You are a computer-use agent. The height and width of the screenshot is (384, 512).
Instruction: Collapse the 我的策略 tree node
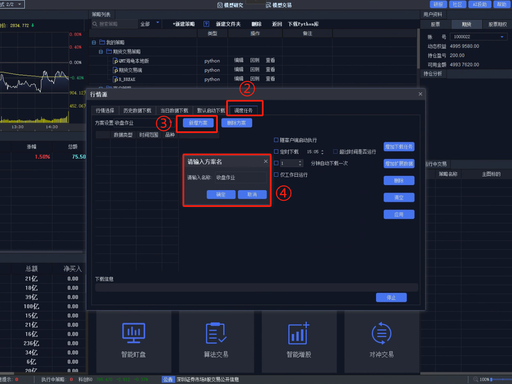(x=94, y=42)
